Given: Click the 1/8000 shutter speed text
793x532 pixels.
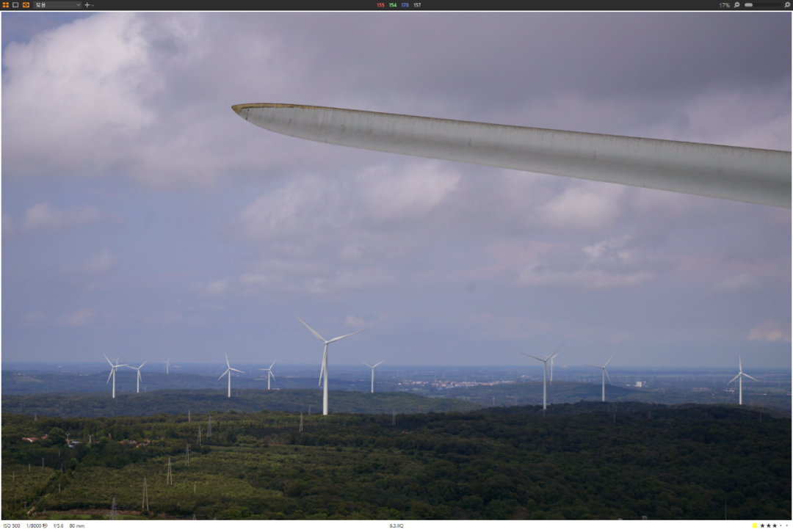Looking at the screenshot, I should coord(37,526).
